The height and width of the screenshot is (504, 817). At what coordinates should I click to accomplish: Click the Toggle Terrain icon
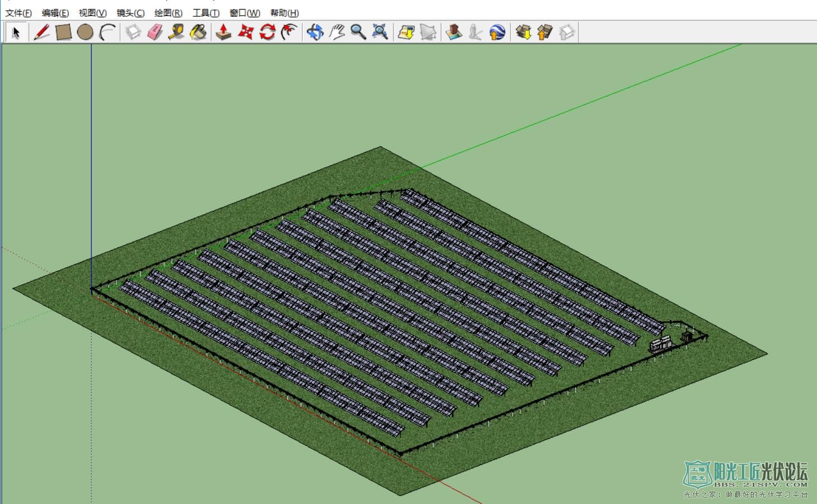[428, 33]
